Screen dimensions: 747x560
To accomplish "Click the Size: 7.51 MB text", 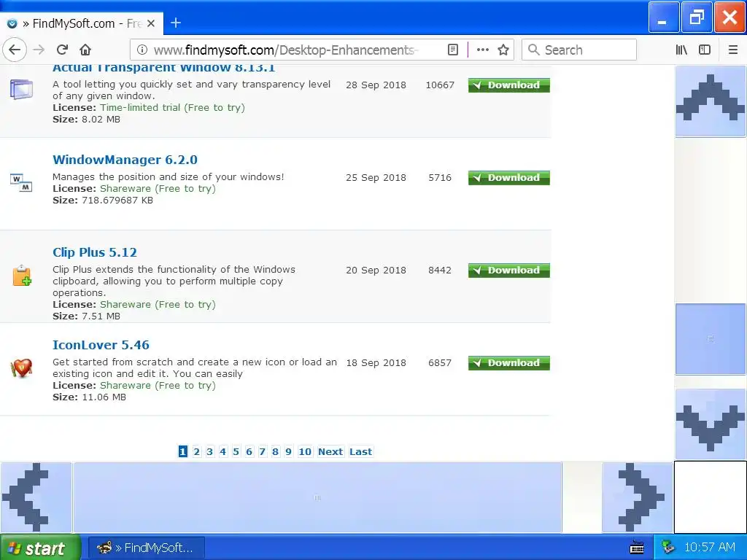I will click(x=86, y=316).
